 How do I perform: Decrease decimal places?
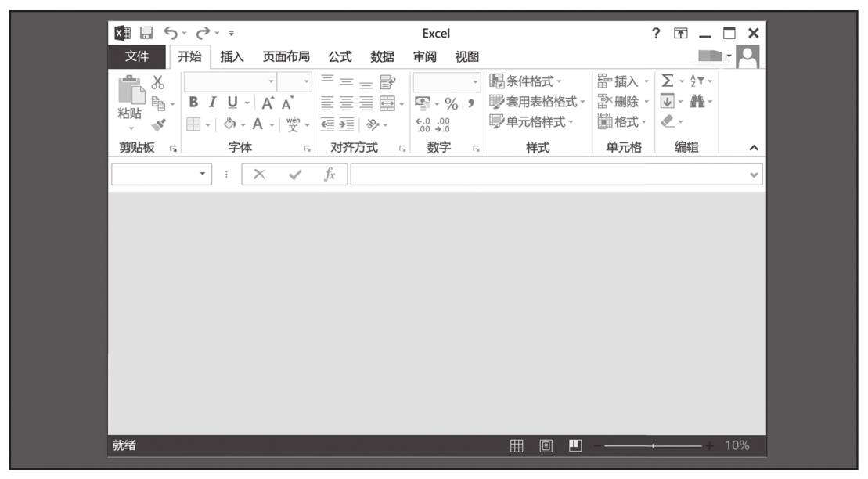coord(443,124)
